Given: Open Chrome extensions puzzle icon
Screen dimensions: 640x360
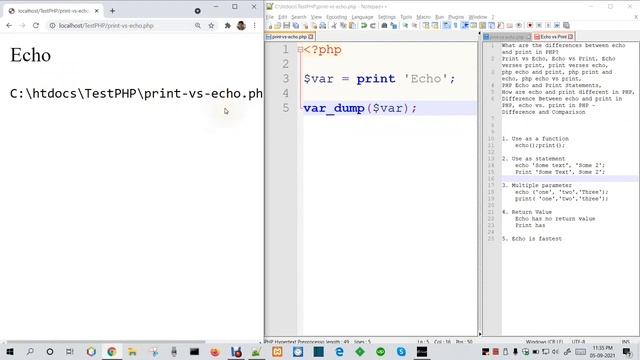Looking at the screenshot, I should pos(227,25).
